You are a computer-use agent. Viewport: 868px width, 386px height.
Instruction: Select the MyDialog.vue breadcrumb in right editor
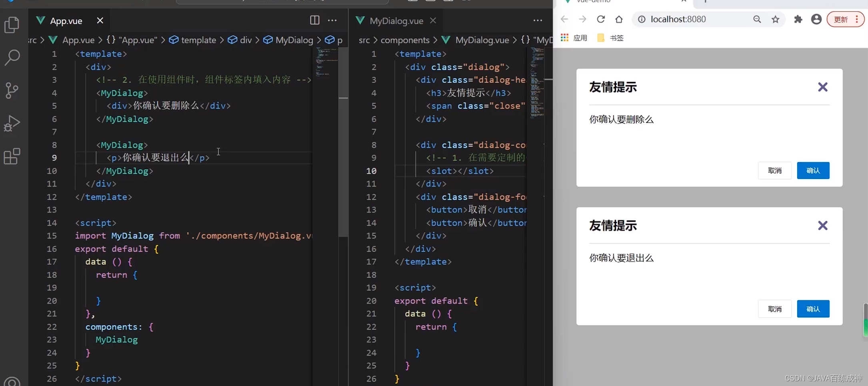point(476,40)
